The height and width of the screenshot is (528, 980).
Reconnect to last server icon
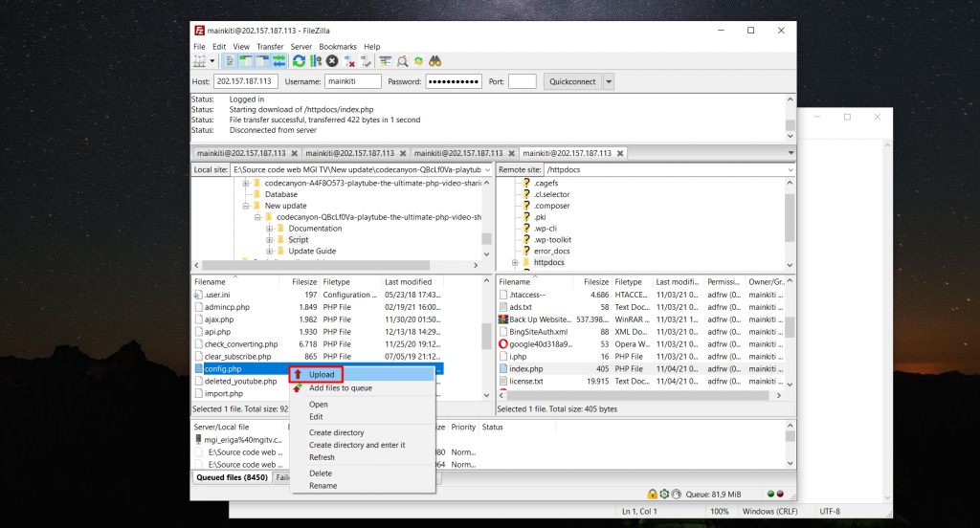[x=366, y=61]
